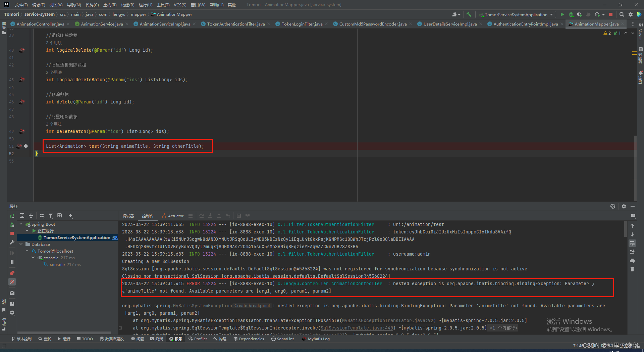Click the wrench icon in Services sidebar
Viewport: 644px width, 352px height.
(12, 242)
